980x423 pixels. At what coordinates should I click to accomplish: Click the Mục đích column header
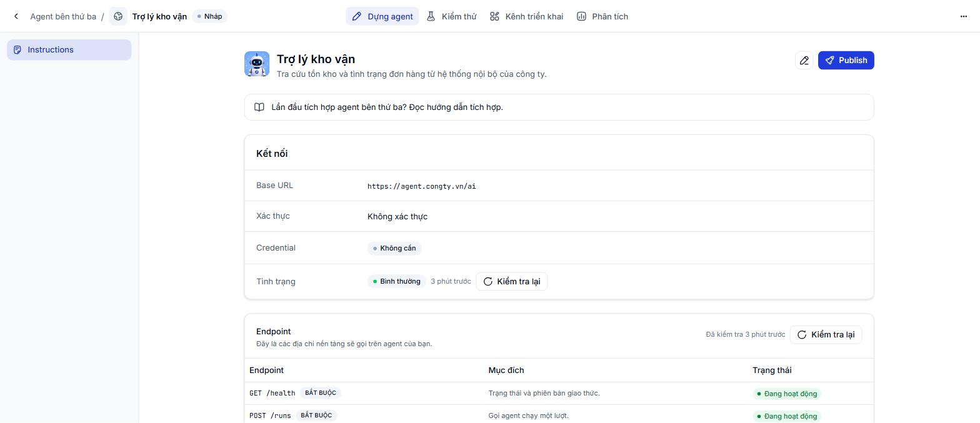[x=506, y=371]
